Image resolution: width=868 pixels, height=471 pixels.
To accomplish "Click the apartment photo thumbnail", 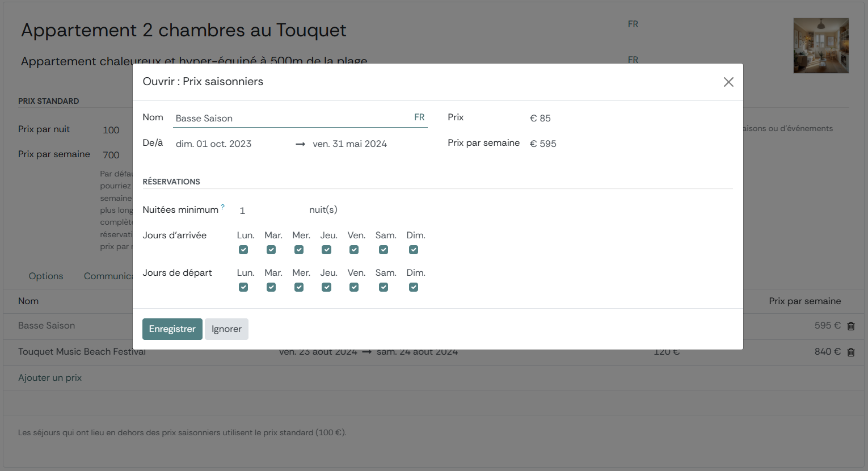I will [820, 45].
